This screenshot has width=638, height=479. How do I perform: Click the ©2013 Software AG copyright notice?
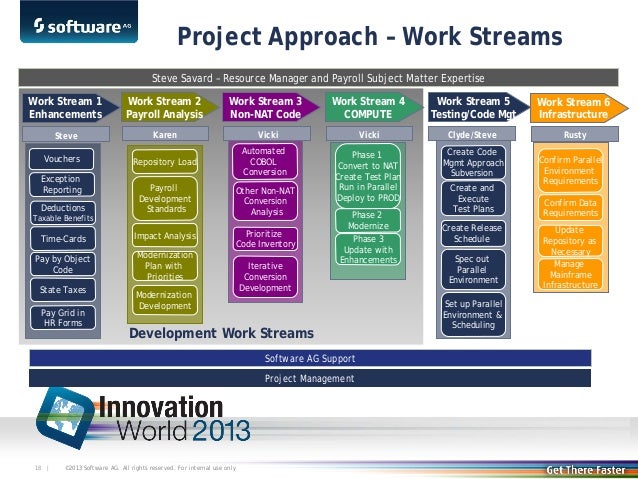151,468
